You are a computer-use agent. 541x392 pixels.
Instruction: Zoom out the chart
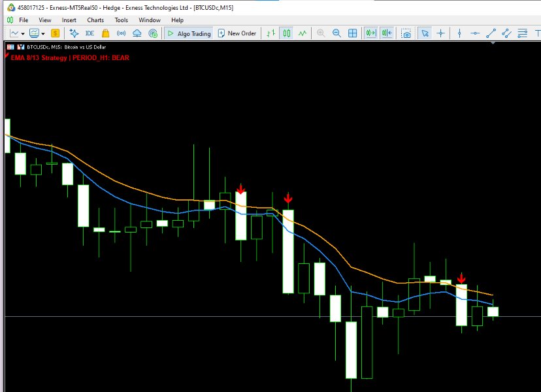click(x=336, y=33)
